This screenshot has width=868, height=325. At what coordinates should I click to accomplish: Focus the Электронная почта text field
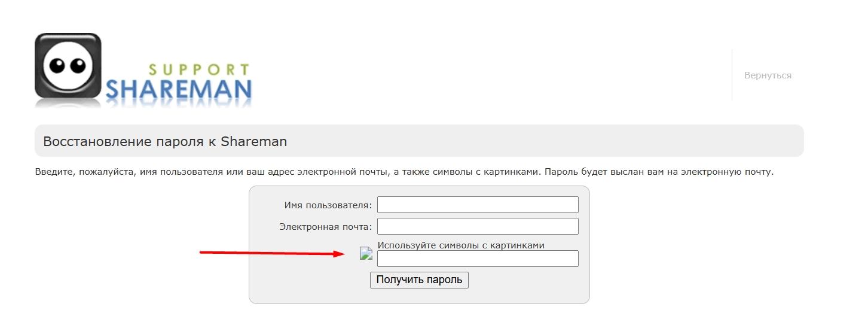(478, 226)
